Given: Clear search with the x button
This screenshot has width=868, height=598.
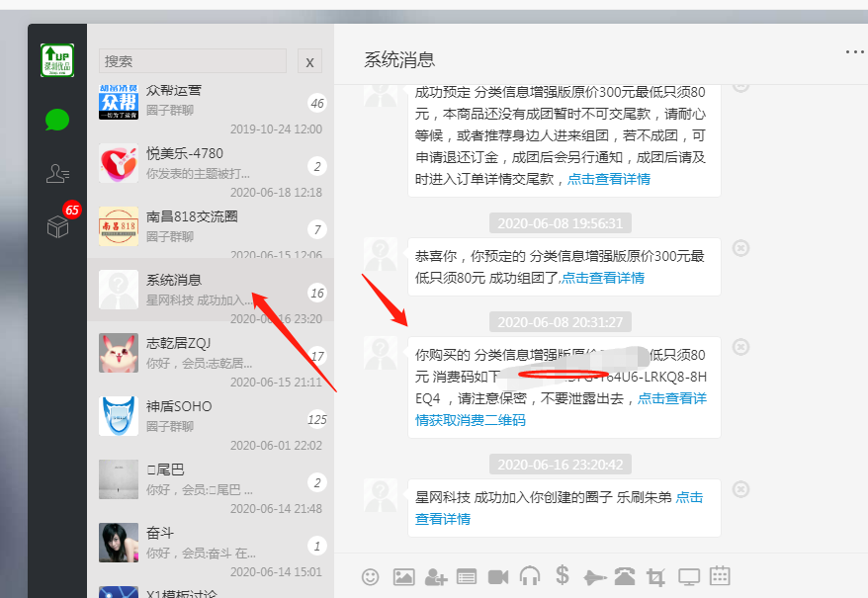Looking at the screenshot, I should [x=309, y=61].
